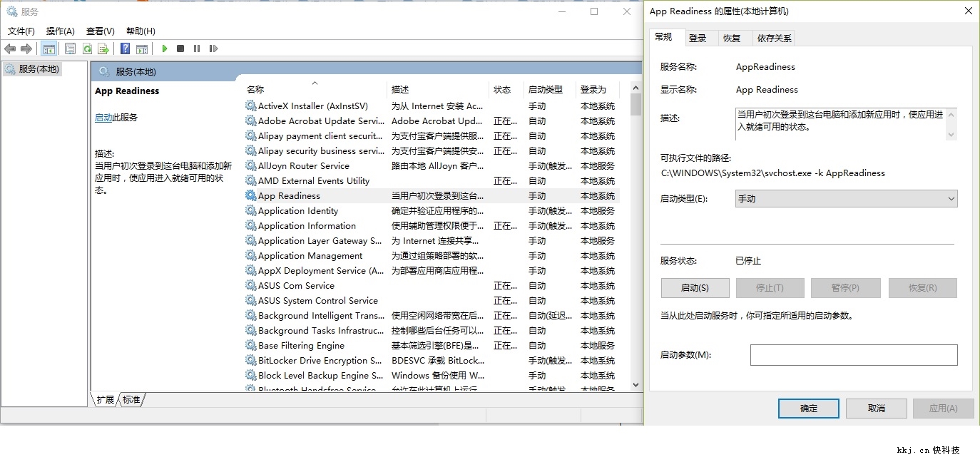Sort the list by the 名称 column header
980x462 pixels.
pyautogui.click(x=255, y=89)
